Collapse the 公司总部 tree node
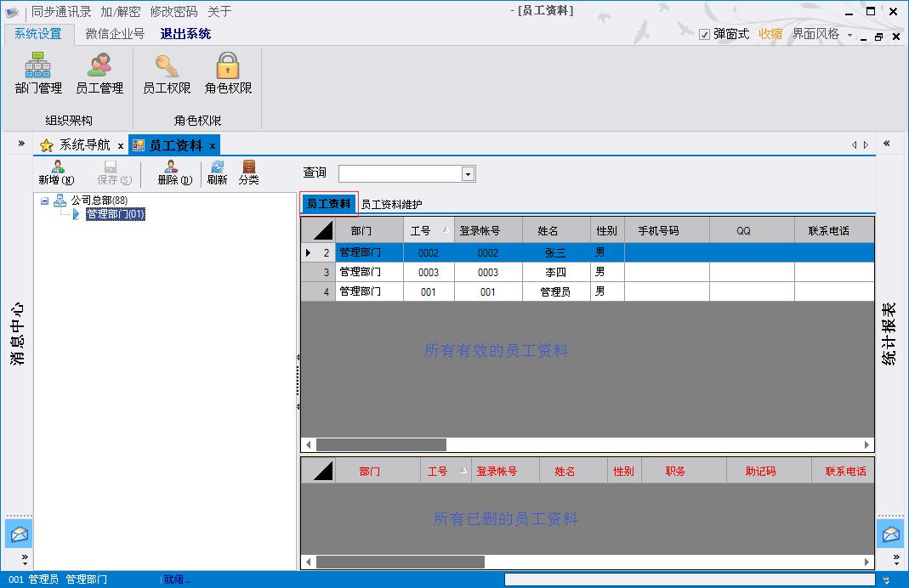Viewport: 909px width, 588px height. click(x=45, y=201)
